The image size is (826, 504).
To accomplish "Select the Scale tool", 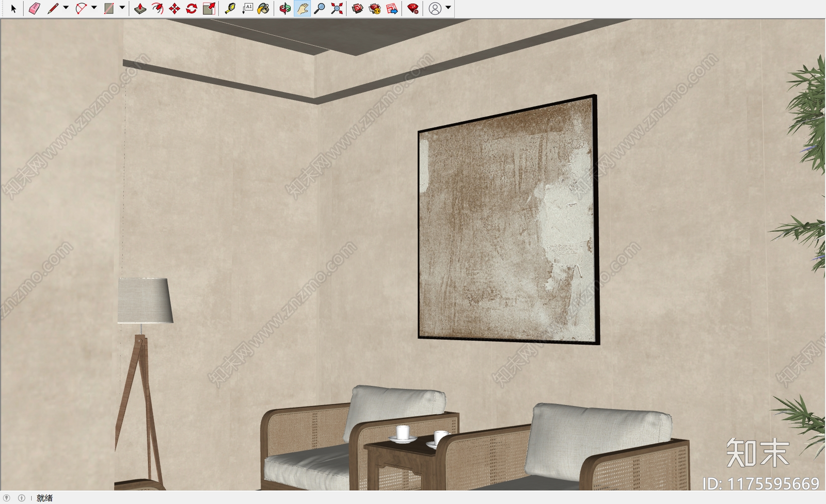I will (x=209, y=8).
